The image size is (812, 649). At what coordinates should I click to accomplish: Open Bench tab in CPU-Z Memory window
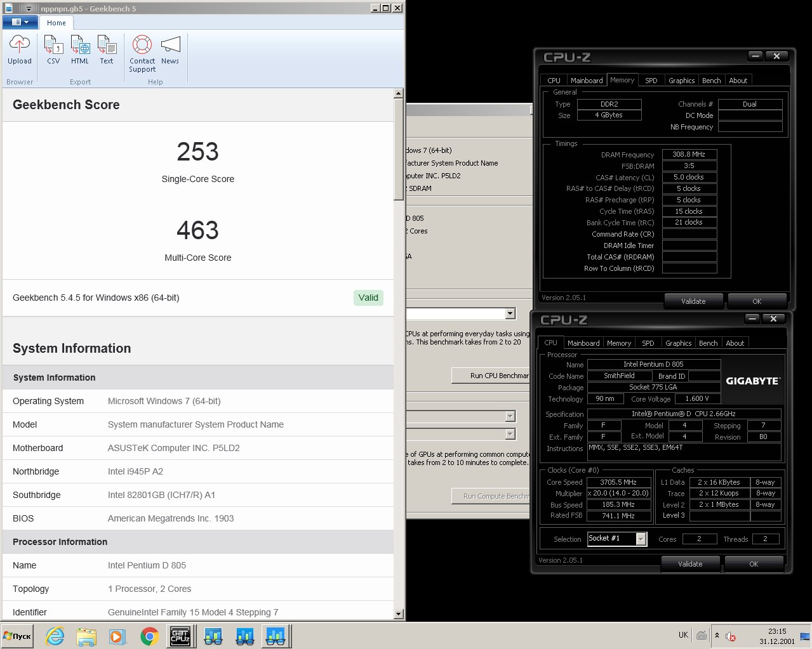click(x=711, y=81)
